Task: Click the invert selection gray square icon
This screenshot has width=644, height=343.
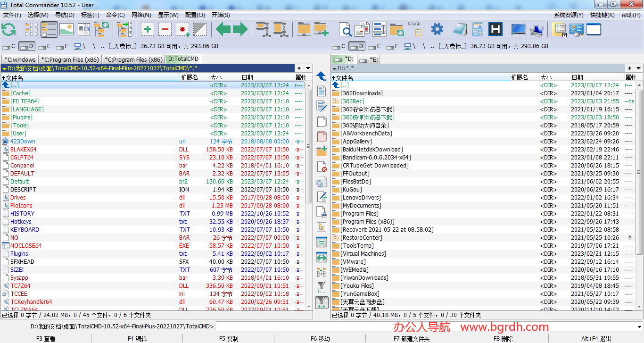Action: 199,29
